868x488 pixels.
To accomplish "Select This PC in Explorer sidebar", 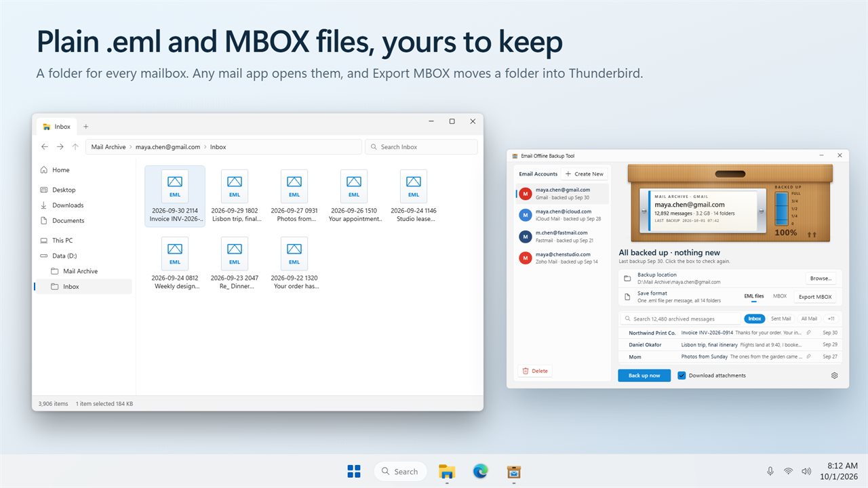I will coord(83,241).
